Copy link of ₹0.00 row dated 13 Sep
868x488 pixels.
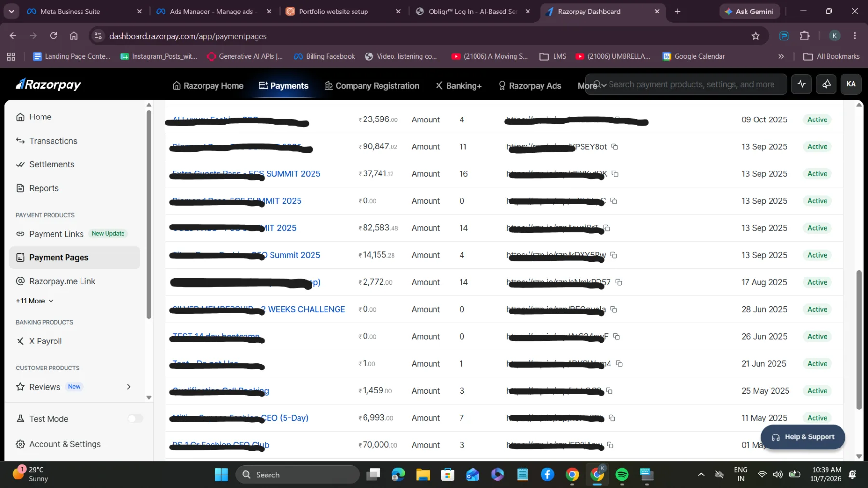coord(614,201)
